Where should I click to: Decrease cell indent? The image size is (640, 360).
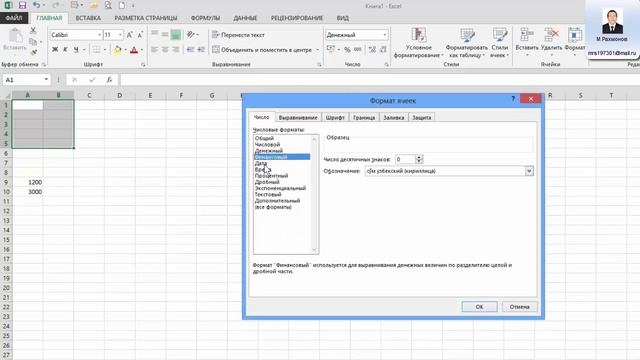[190, 50]
